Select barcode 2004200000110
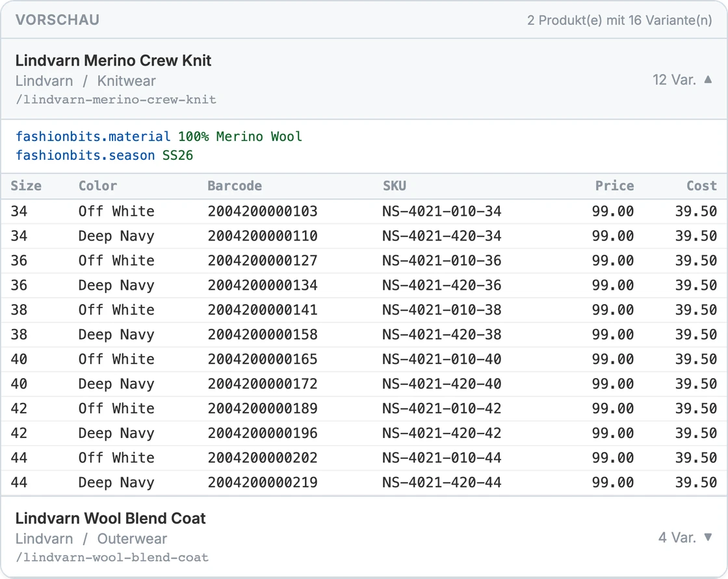The image size is (728, 579). [x=263, y=236]
